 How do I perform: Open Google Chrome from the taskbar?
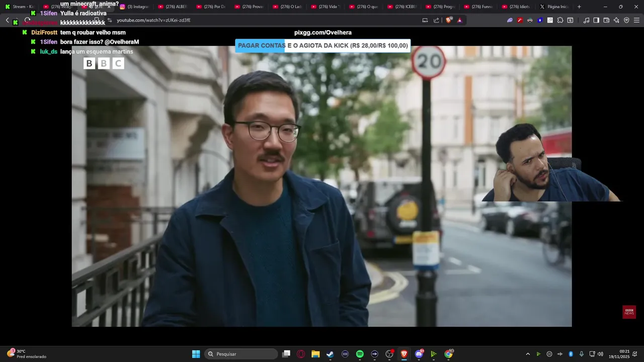tap(448, 354)
